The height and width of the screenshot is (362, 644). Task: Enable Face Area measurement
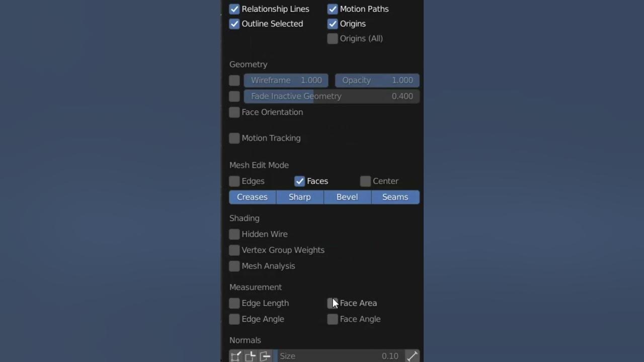click(x=333, y=303)
